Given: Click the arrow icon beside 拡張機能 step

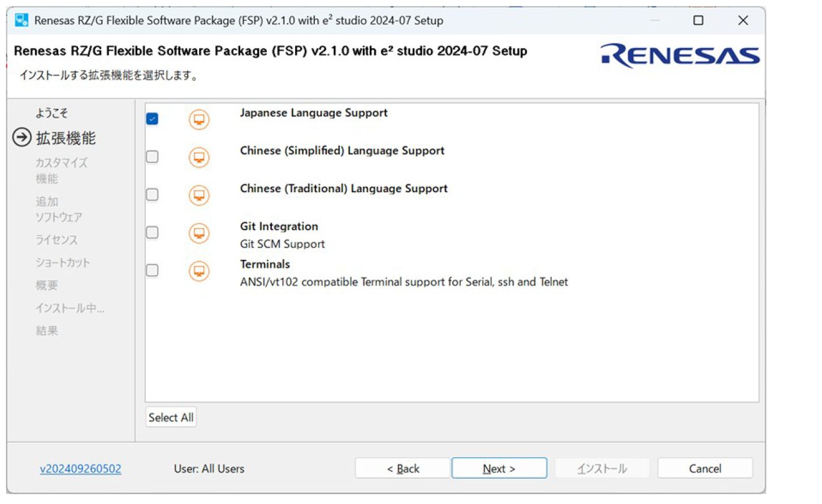Looking at the screenshot, I should click(x=22, y=137).
